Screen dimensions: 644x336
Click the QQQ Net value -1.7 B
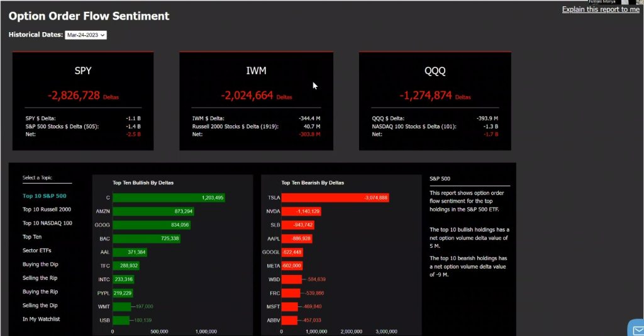click(x=491, y=134)
